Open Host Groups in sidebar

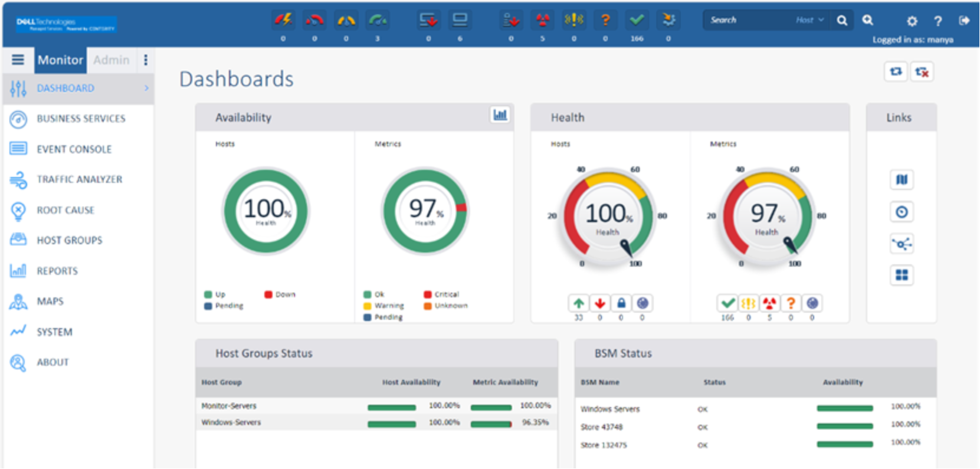point(78,240)
